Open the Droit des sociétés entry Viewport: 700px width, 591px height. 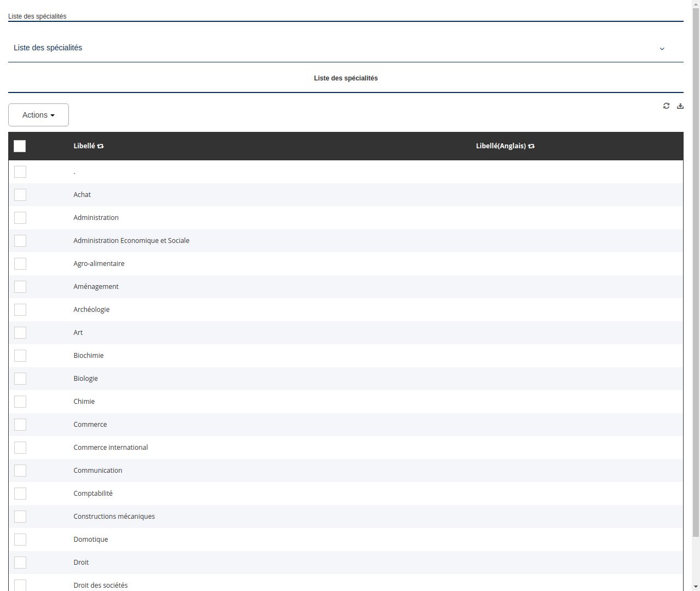(x=101, y=585)
